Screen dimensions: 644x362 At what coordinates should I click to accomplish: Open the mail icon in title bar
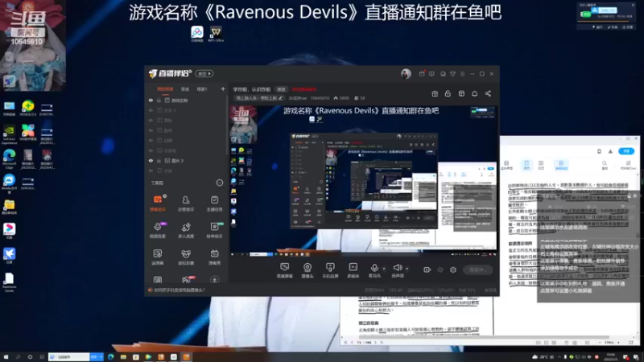[422, 74]
